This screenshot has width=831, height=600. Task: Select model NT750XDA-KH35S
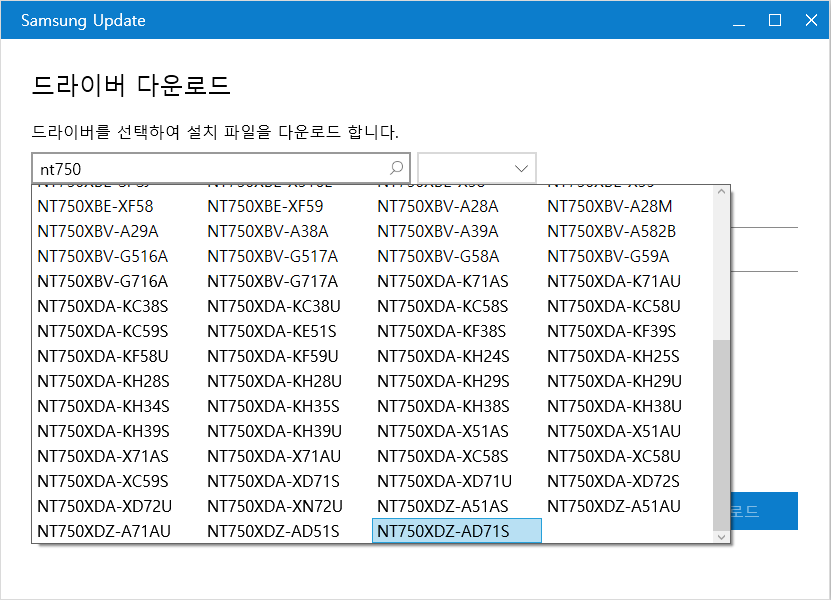tap(273, 405)
